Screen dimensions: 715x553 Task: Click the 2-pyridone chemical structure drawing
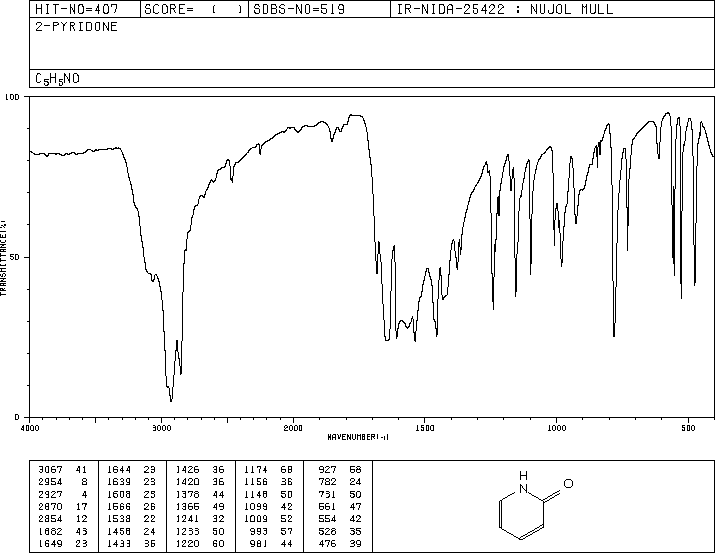(536, 506)
